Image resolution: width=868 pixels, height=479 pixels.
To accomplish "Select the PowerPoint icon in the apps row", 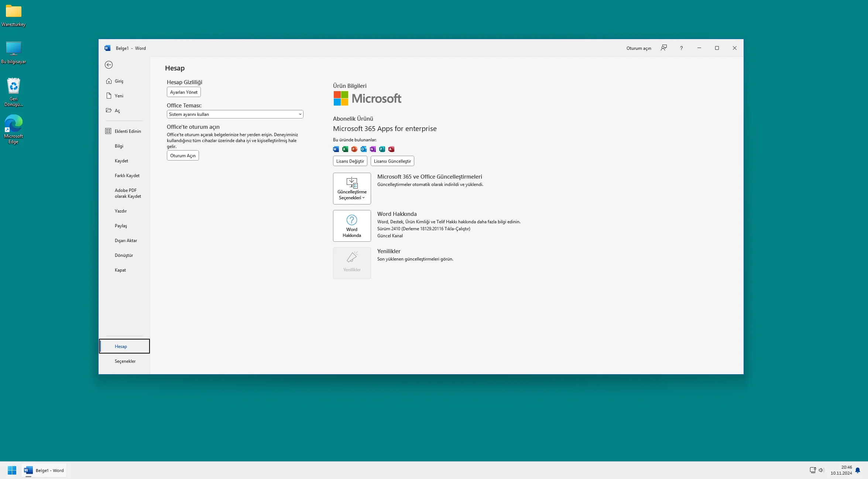I will [354, 149].
